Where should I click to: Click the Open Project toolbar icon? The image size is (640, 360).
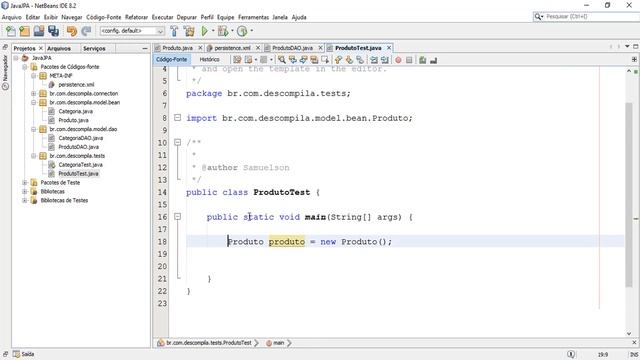pyautogui.click(x=39, y=31)
